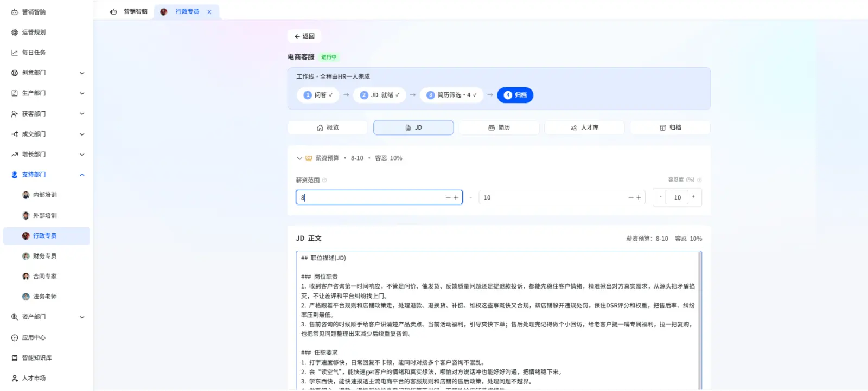Image resolution: width=868 pixels, height=391 pixels.
Task: Click the 资产部门 sidebar icon
Action: [x=15, y=317]
